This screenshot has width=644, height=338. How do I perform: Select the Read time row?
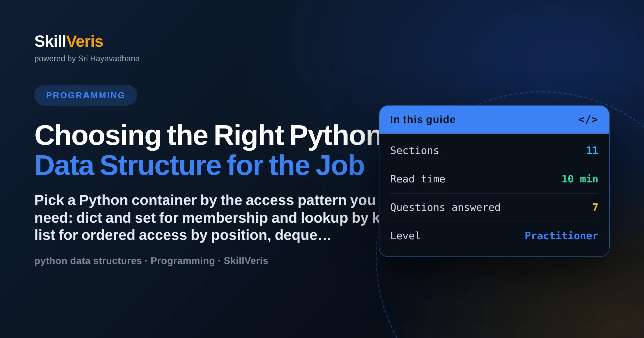(x=494, y=179)
